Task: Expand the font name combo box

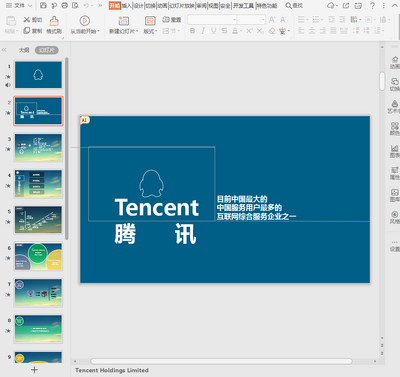Action: click(234, 20)
